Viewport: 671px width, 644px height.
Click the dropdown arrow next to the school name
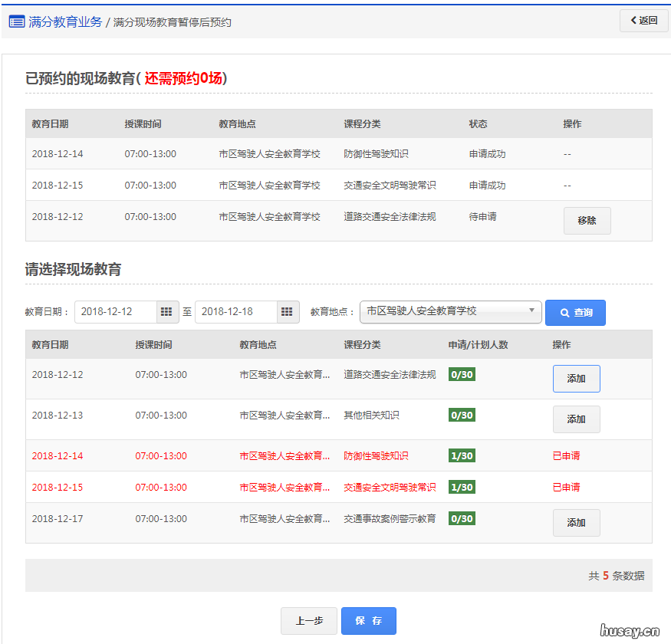click(x=531, y=311)
